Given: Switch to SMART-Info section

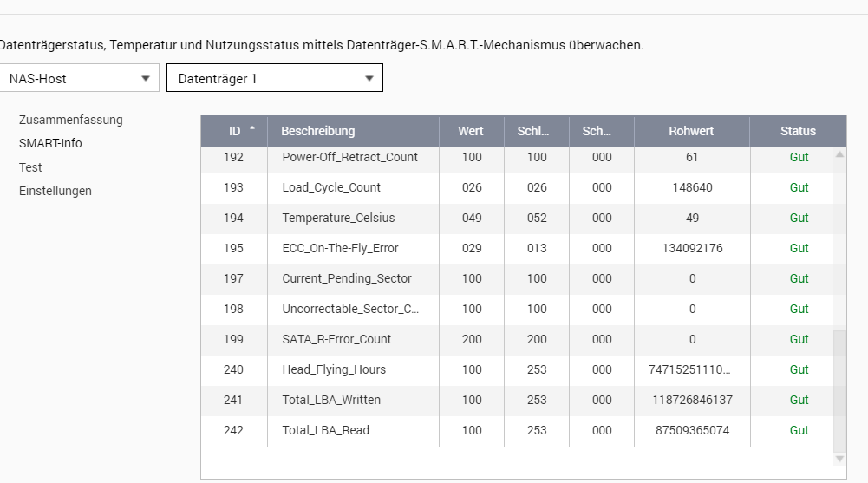Looking at the screenshot, I should (50, 143).
